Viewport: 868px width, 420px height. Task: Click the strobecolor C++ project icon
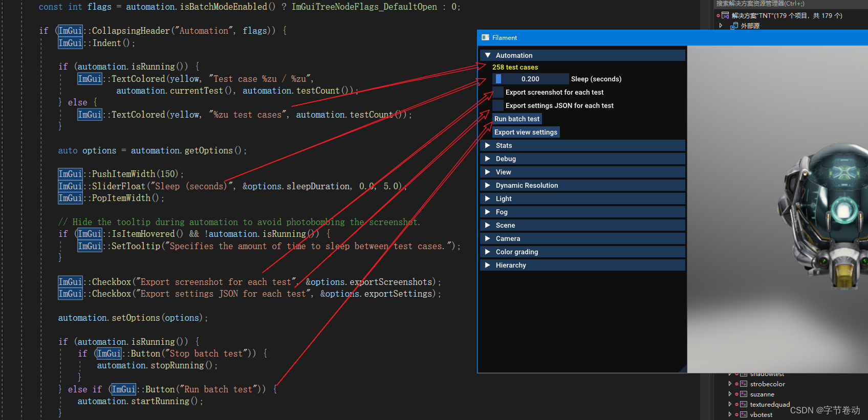[744, 384]
